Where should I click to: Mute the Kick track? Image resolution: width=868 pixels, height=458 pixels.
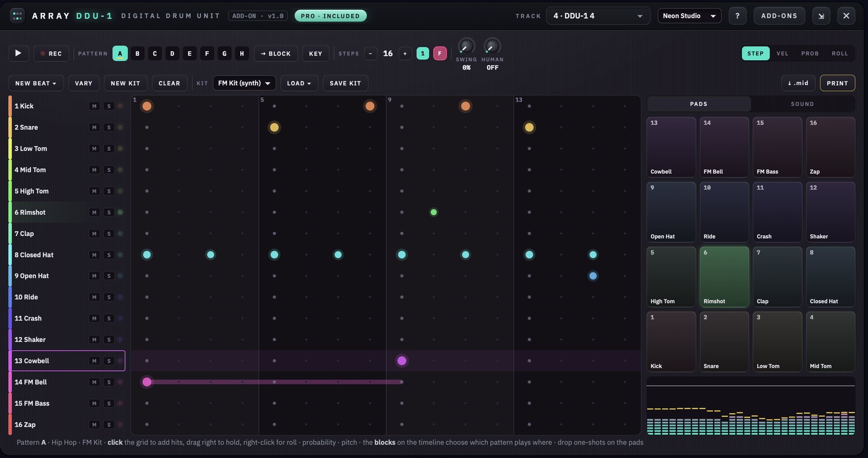[94, 106]
